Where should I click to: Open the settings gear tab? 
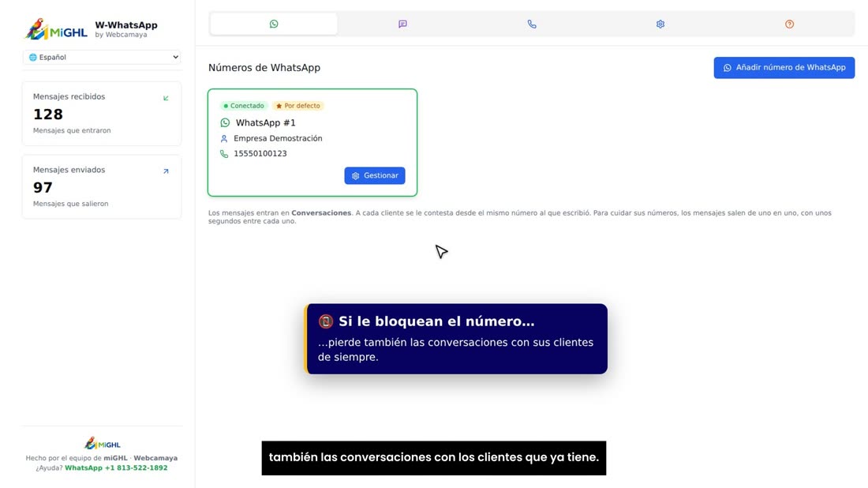[x=660, y=24]
